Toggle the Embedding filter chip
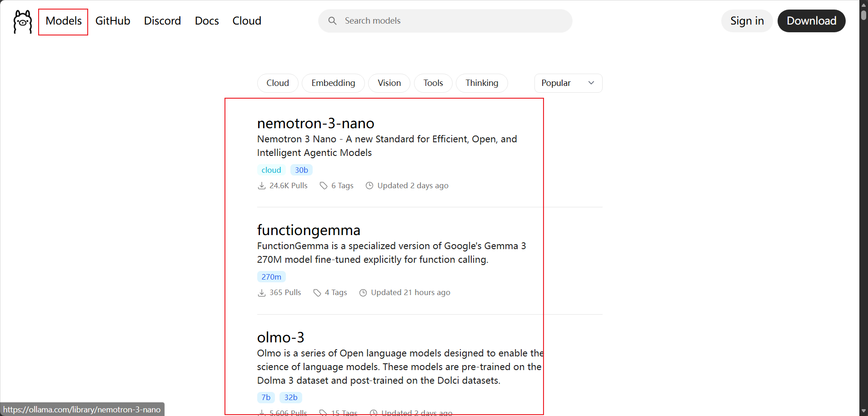 (333, 83)
